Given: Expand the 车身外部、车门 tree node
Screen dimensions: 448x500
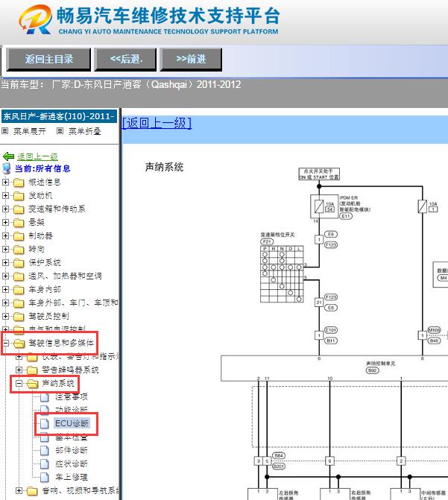Looking at the screenshot, I should [5, 303].
